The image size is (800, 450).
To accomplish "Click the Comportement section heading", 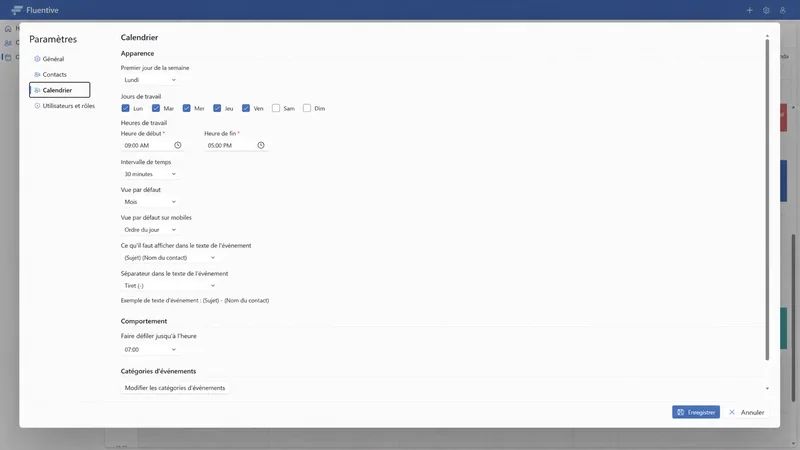I will pyautogui.click(x=144, y=321).
